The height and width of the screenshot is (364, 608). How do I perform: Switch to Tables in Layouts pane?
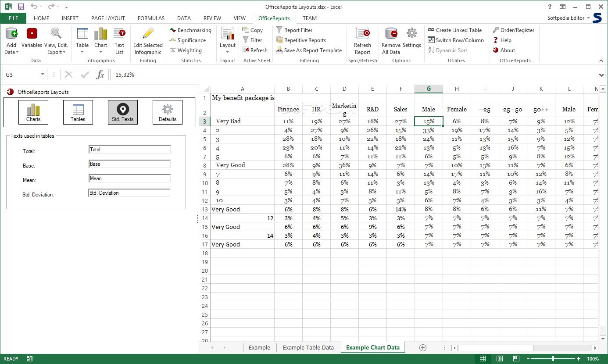(x=78, y=112)
